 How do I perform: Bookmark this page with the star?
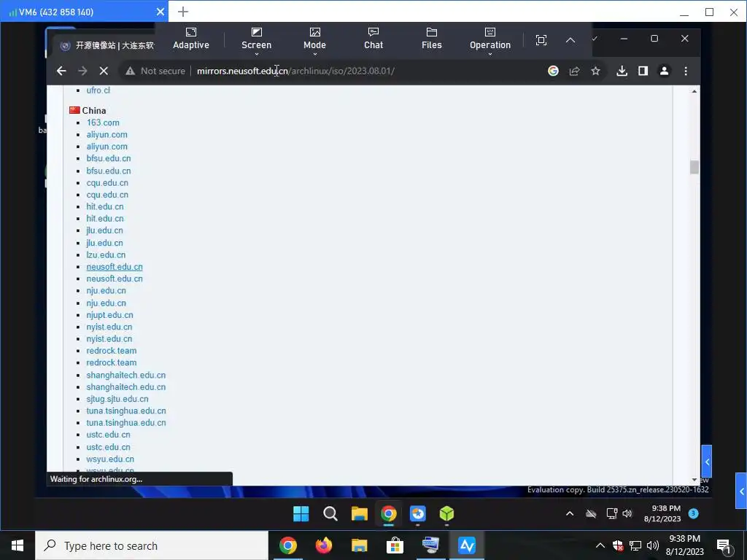(595, 71)
